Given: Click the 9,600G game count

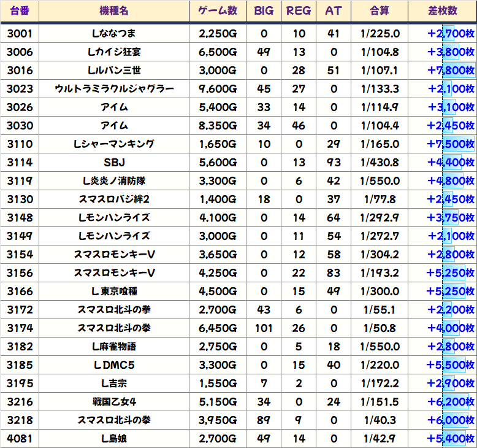Looking at the screenshot, I should 218,89.
